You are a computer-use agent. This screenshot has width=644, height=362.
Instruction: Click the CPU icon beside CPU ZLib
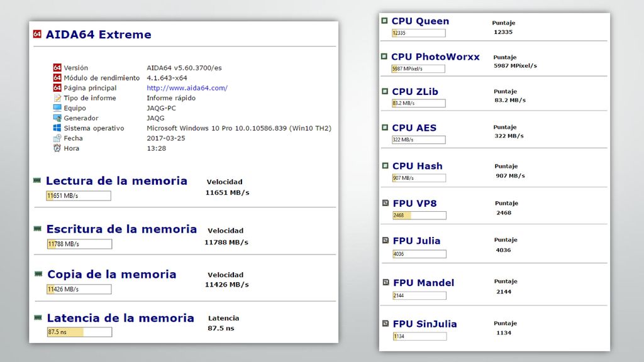(385, 91)
